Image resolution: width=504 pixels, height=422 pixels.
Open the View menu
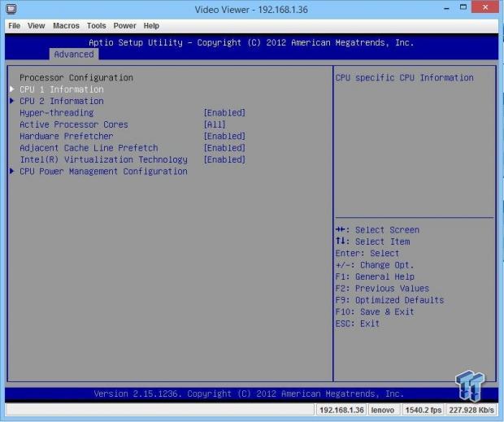coord(36,26)
